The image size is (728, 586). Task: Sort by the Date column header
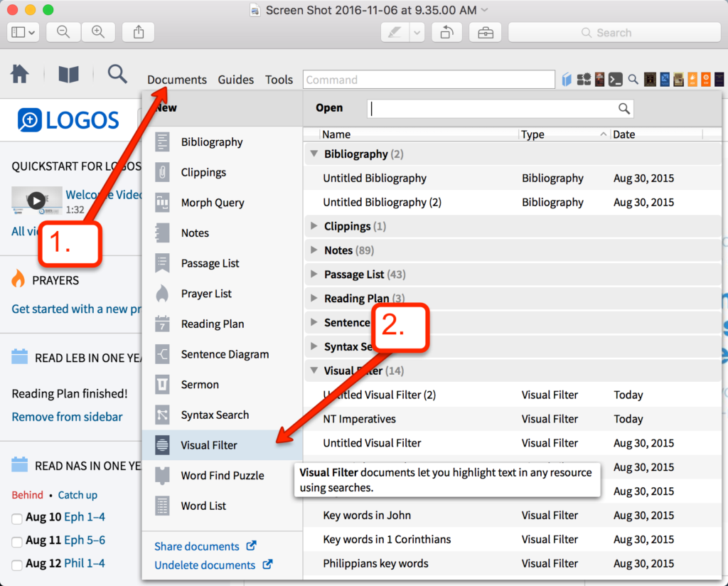(657, 134)
